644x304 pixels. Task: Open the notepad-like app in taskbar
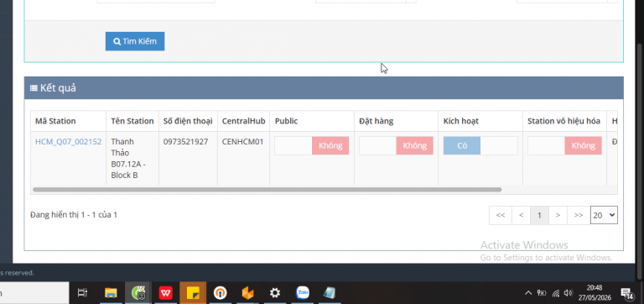[x=330, y=293]
